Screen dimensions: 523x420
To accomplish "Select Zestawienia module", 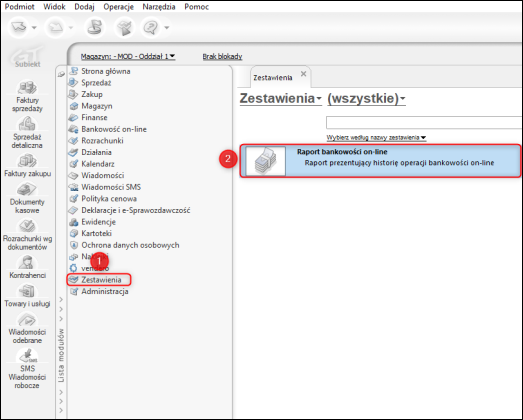I will tap(99, 280).
